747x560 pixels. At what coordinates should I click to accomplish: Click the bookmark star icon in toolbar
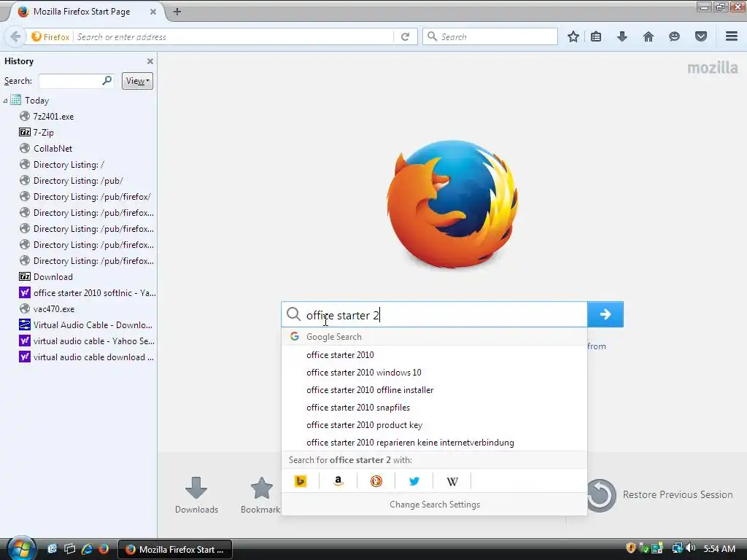573,36
